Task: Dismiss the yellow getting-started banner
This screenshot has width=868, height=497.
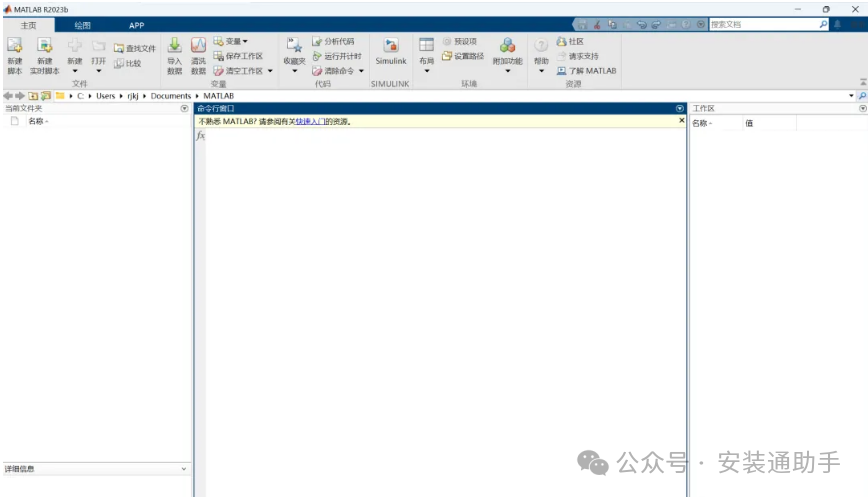Action: tap(681, 120)
